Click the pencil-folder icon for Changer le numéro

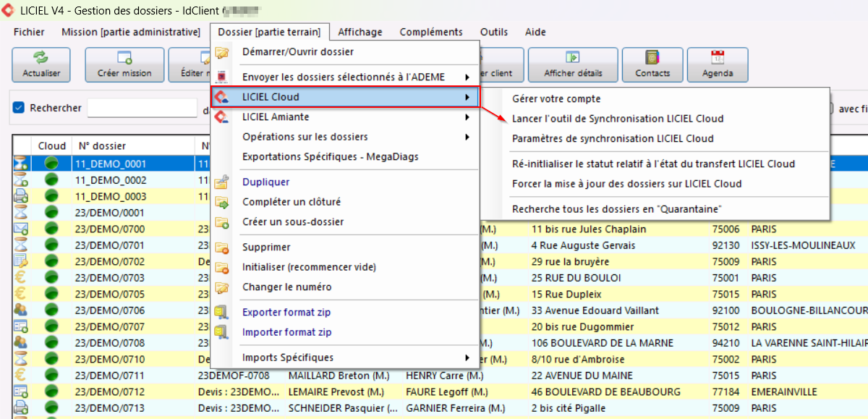click(x=222, y=287)
